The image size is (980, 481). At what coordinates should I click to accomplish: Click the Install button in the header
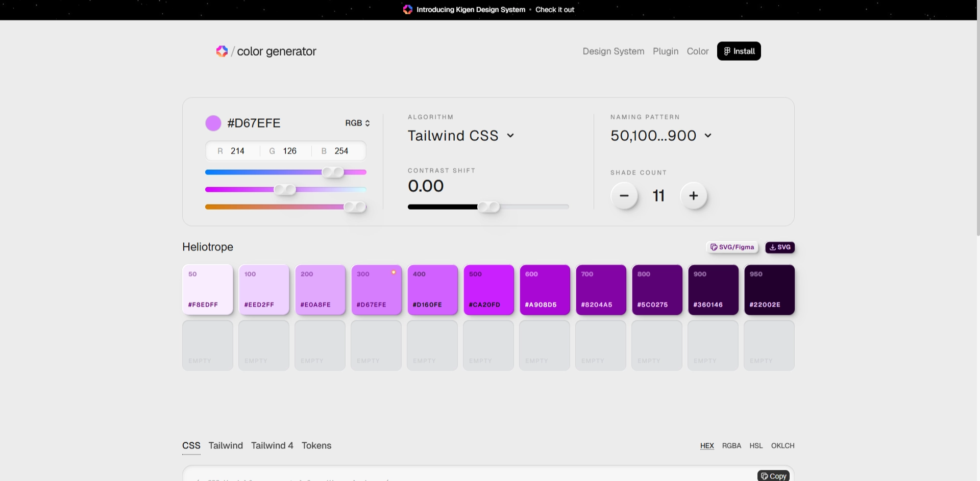click(x=739, y=51)
